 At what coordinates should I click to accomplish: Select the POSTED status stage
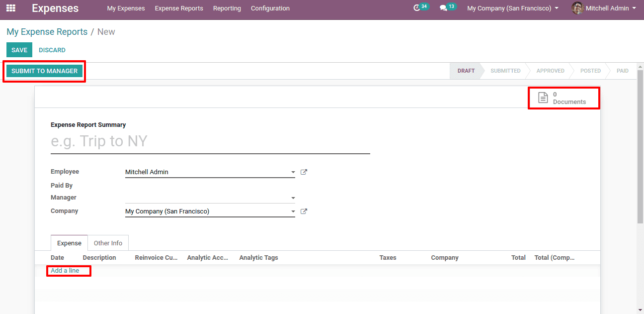[590, 71]
